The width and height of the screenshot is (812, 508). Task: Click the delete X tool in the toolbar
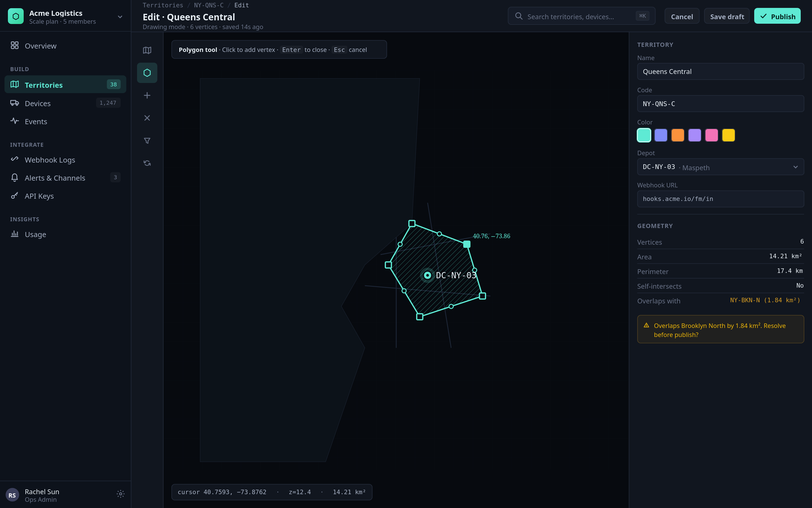147,118
